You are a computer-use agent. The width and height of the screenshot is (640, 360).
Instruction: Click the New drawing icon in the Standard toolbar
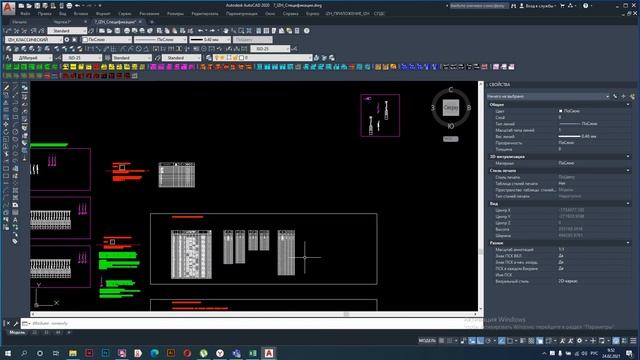tap(101, 31)
